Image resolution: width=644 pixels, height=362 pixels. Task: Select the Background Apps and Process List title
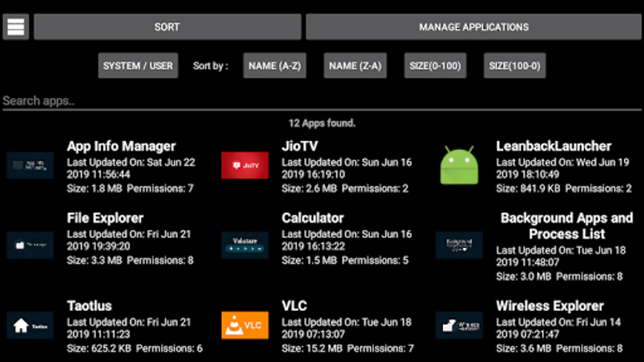(567, 226)
